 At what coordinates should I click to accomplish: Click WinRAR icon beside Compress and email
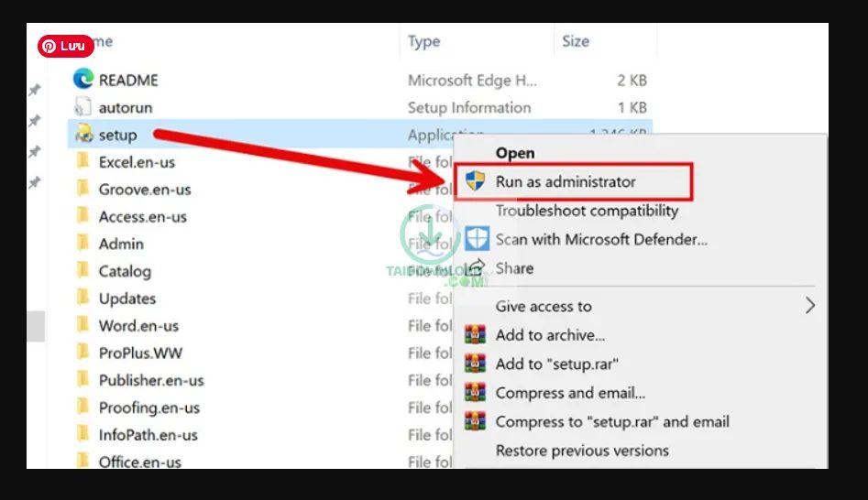pyautogui.click(x=475, y=393)
